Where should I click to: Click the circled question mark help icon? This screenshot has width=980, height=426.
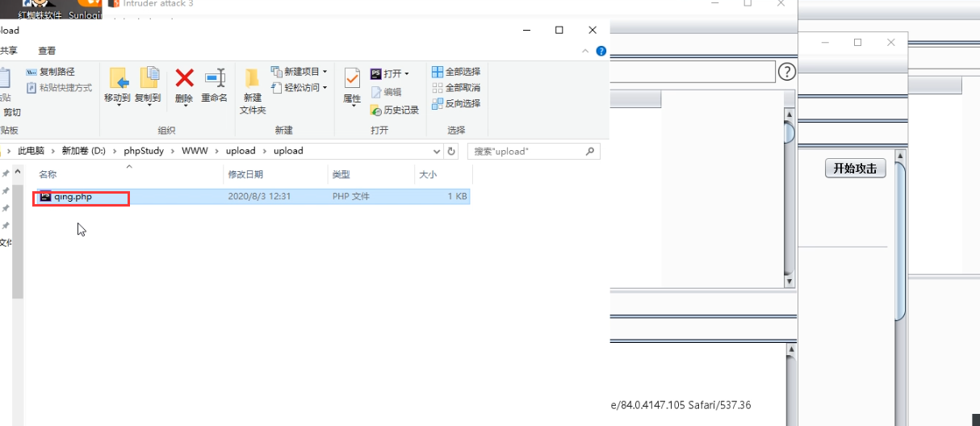point(786,72)
